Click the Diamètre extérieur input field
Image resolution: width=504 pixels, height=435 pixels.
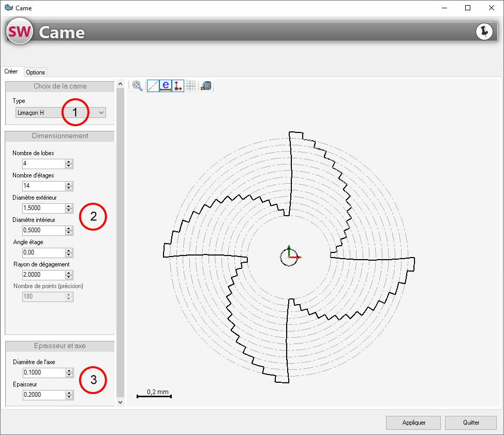43,208
